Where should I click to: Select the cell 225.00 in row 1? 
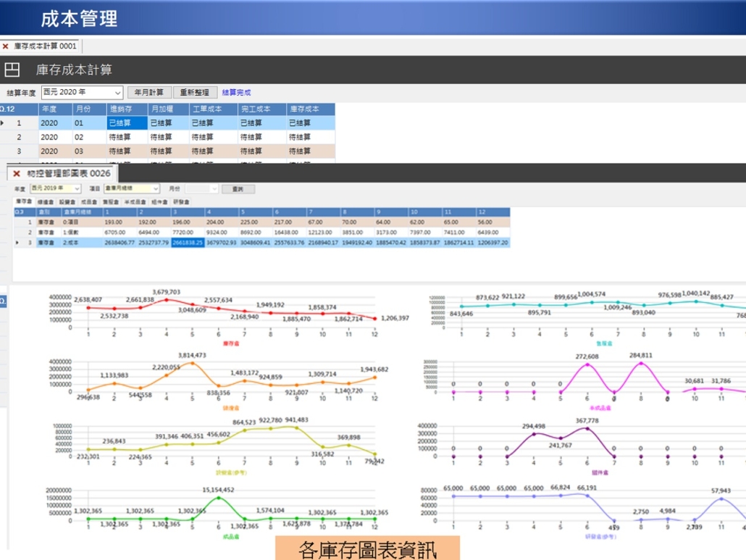pyautogui.click(x=256, y=222)
